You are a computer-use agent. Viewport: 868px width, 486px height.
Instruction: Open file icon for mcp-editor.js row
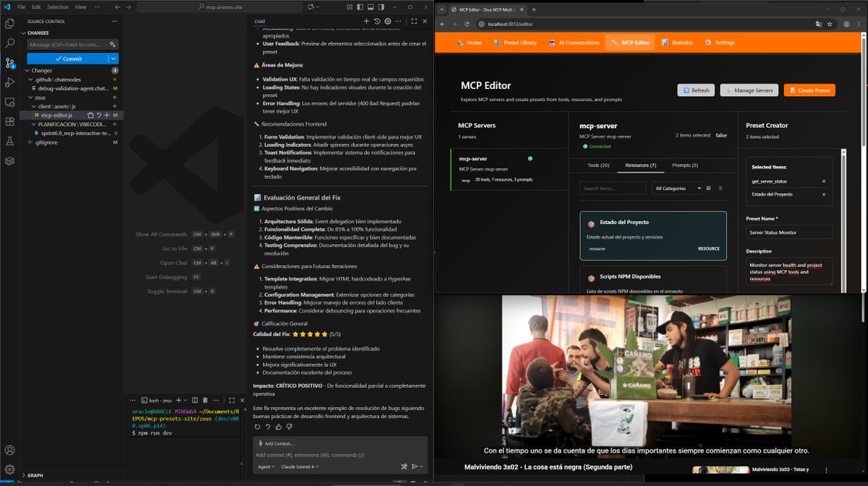(x=90, y=115)
